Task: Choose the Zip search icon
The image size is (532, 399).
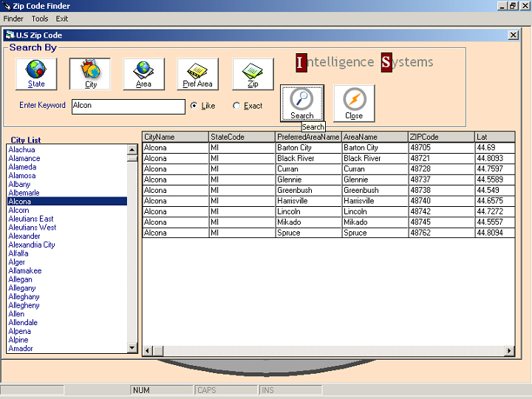Action: click(253, 74)
